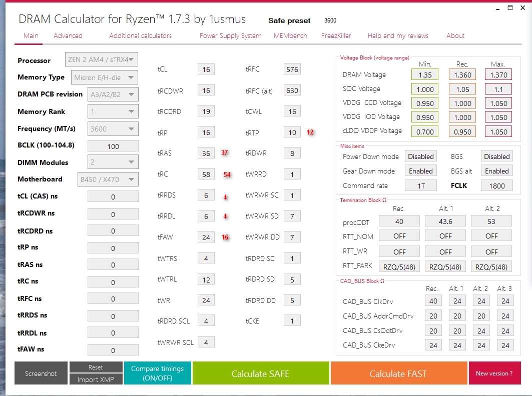The height and width of the screenshot is (396, 532).
Task: Click CAD_BUS CkeDrv Alt. 3 value 24
Action: [x=505, y=345]
